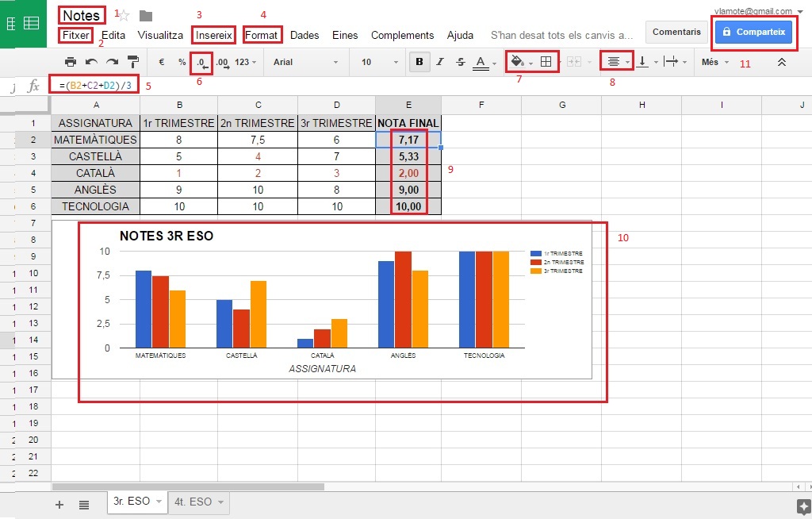Select the paint format tool
Screen dimensions: 812x519
coord(133,62)
